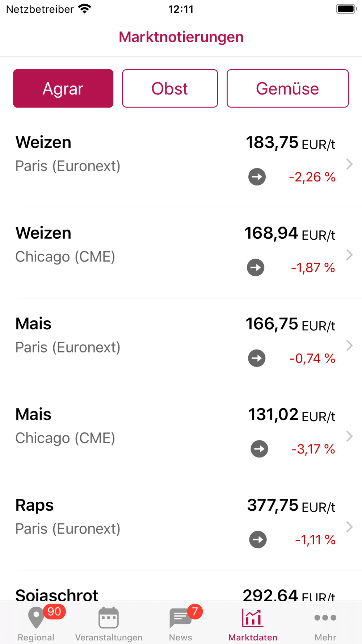Open the Regional map pin icon

tap(36, 617)
